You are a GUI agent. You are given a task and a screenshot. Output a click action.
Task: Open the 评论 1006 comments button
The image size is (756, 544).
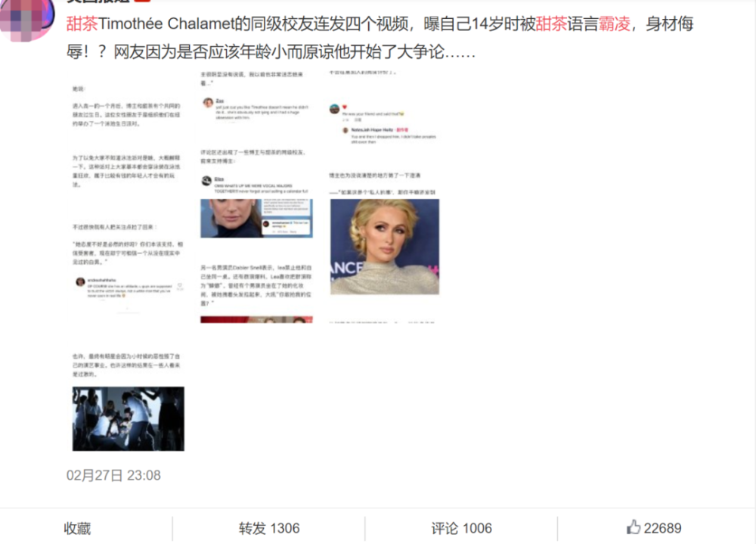coord(461,529)
